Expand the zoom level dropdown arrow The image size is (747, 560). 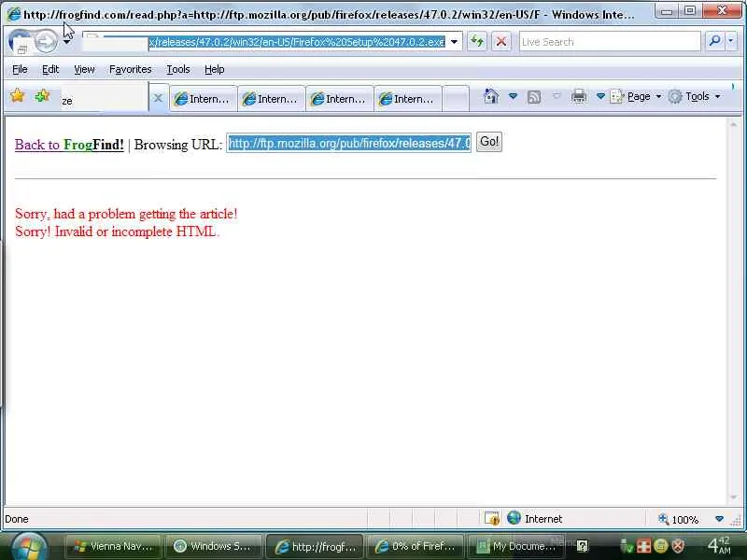[719, 519]
